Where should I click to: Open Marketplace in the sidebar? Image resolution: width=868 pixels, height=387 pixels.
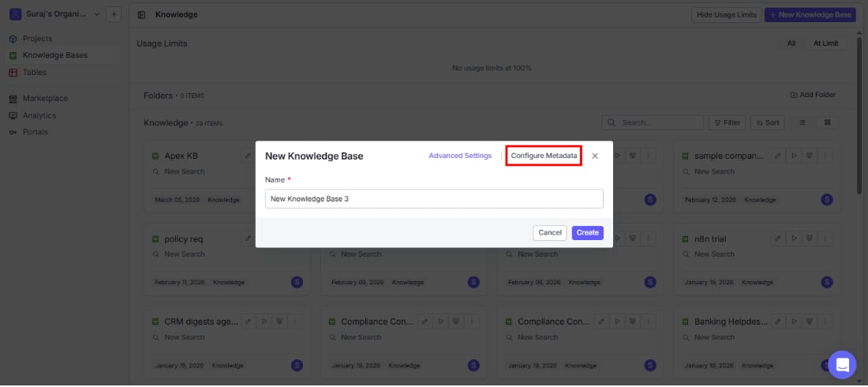click(x=45, y=99)
